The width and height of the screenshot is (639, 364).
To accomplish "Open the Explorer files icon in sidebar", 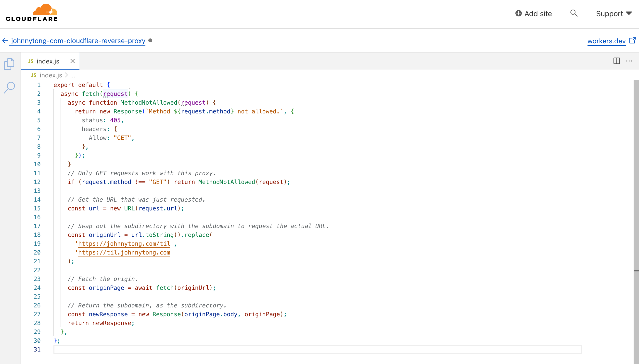I will pyautogui.click(x=9, y=64).
